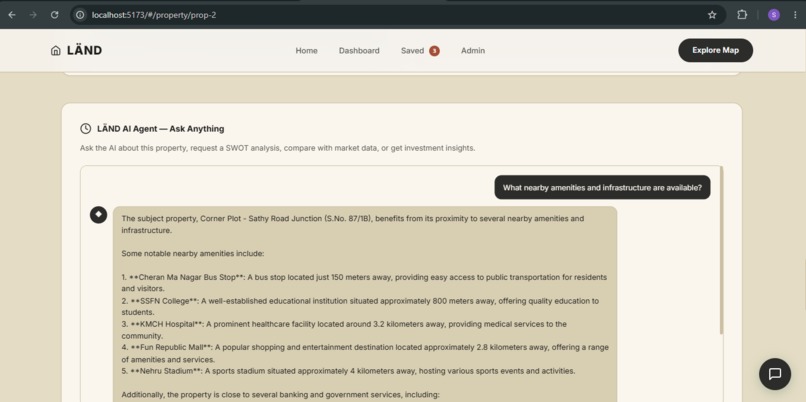Click the Explore Map button
Screen dimensions: 806x402
[716, 50]
